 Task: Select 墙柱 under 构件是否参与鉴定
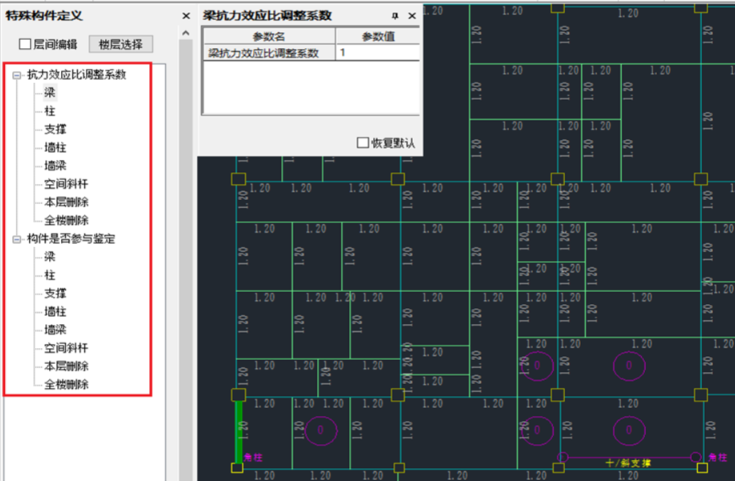[55, 311]
